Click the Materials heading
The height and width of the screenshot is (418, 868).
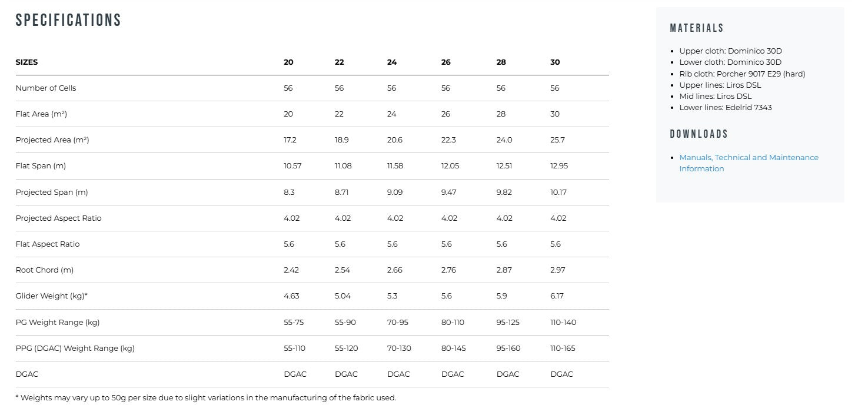point(697,28)
